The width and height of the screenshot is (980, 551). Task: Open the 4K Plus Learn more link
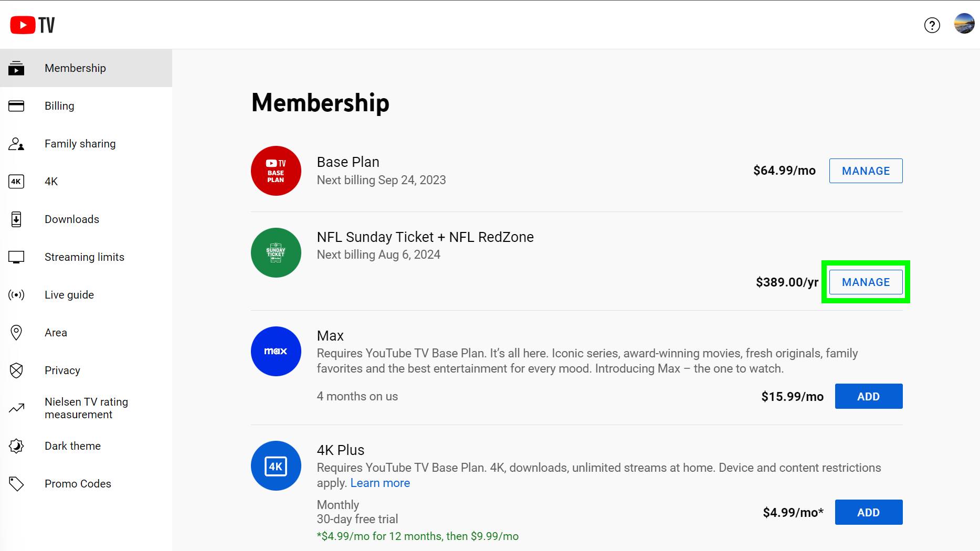point(380,483)
